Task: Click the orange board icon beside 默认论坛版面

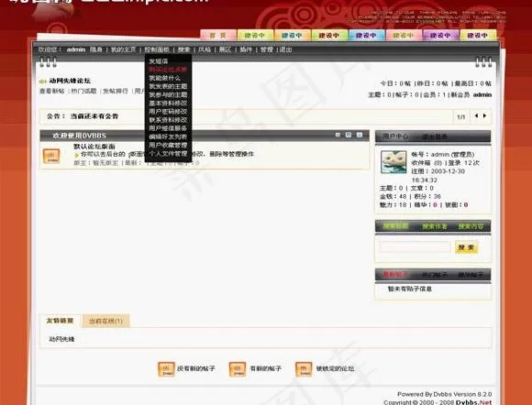Action: tap(51, 156)
